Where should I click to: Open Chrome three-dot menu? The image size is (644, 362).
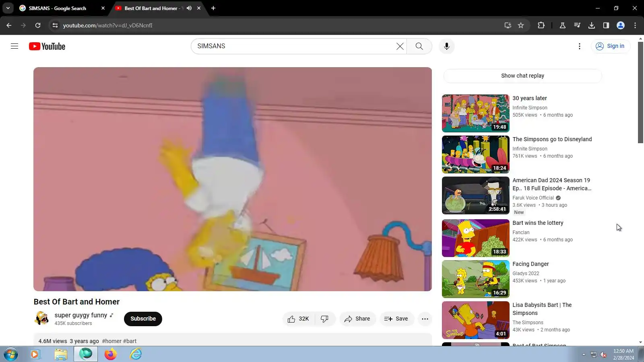(x=635, y=25)
